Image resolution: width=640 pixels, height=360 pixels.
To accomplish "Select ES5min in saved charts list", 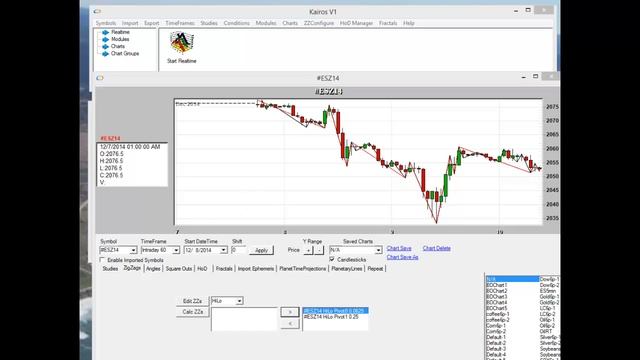I will coord(547,291).
